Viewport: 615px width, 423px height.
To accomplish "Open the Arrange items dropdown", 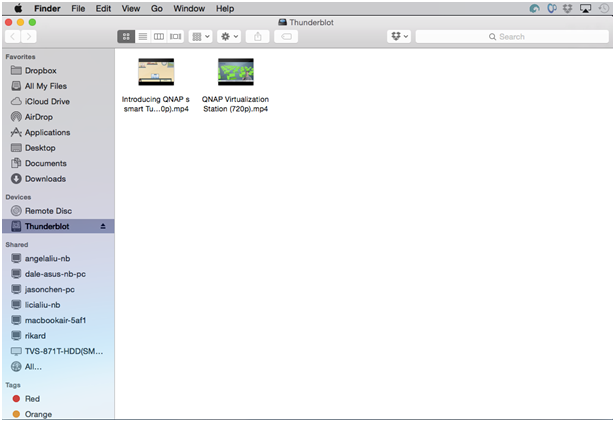I will pos(200,36).
